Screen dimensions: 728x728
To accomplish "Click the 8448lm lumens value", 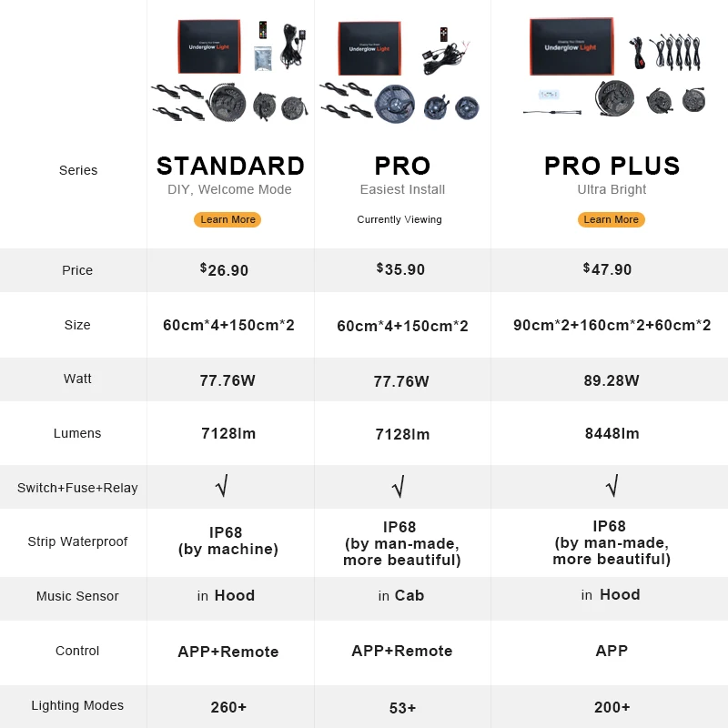I will [612, 433].
